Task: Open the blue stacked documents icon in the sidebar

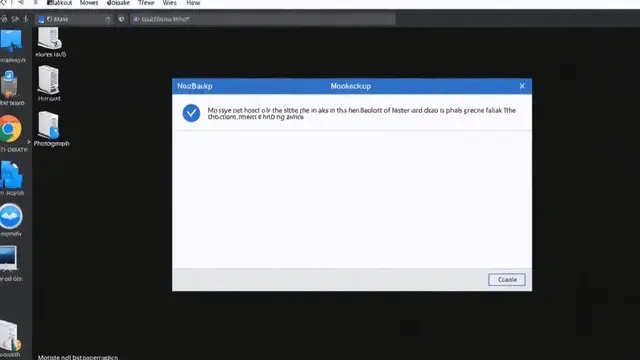Action: coord(11,175)
